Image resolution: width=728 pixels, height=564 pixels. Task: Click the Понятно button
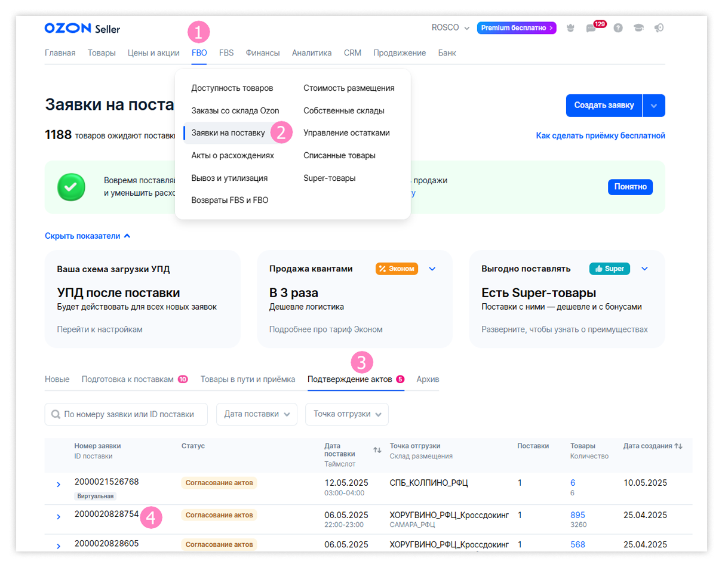pos(631,187)
